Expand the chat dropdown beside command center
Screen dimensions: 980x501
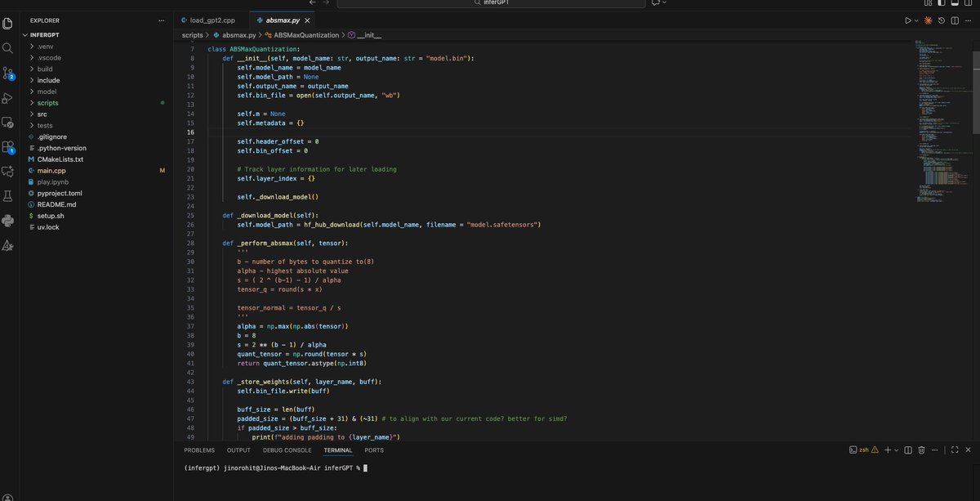click(664, 2)
